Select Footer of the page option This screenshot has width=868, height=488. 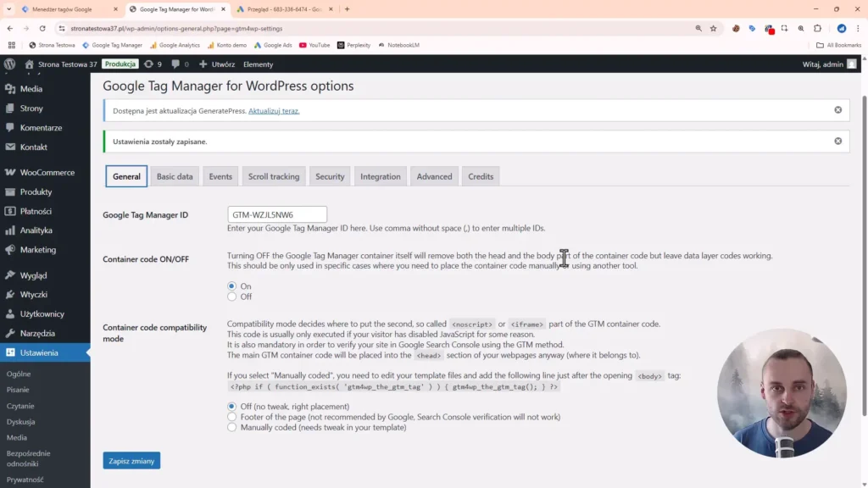tap(231, 417)
